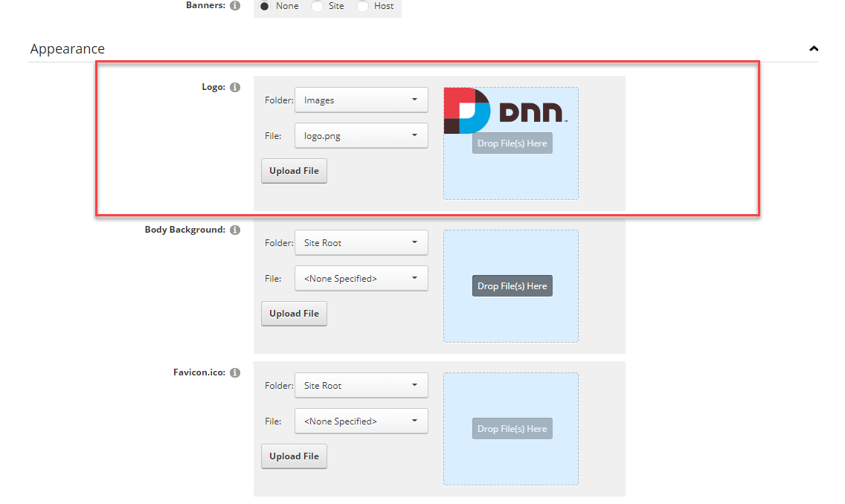Screen dimensions: 845x504
Task: Click the Banners: field label
Action: (205, 5)
